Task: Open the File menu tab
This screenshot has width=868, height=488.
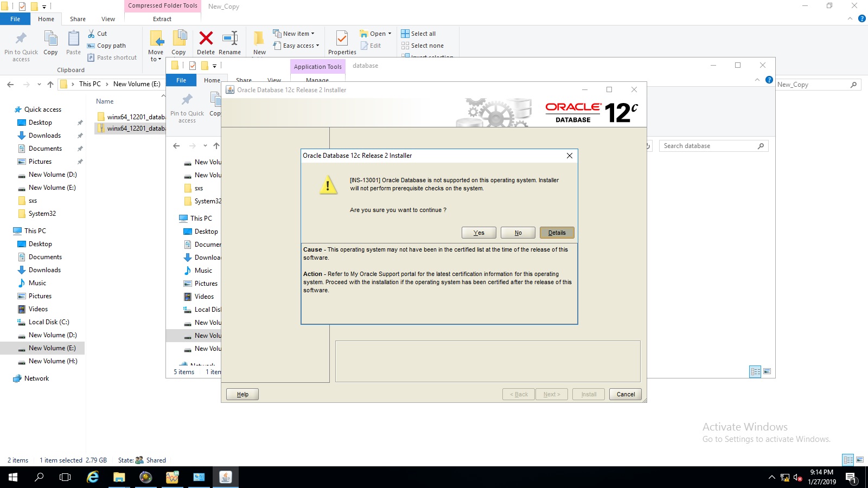Action: click(15, 19)
